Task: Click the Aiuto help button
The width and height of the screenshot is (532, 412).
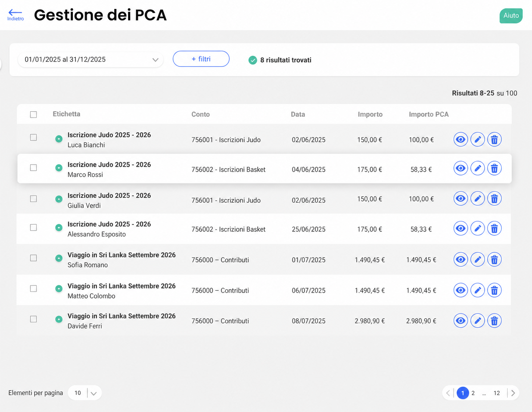Action: [x=511, y=16]
